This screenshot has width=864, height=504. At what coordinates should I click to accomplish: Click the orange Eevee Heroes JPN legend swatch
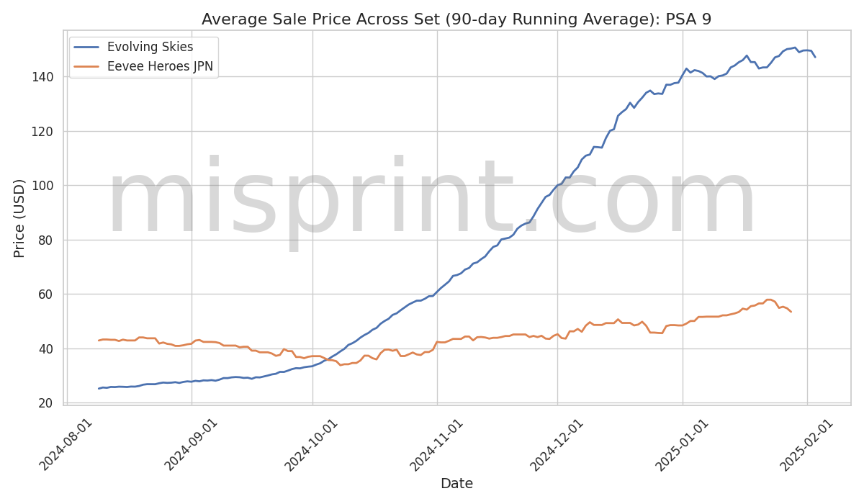point(86,68)
